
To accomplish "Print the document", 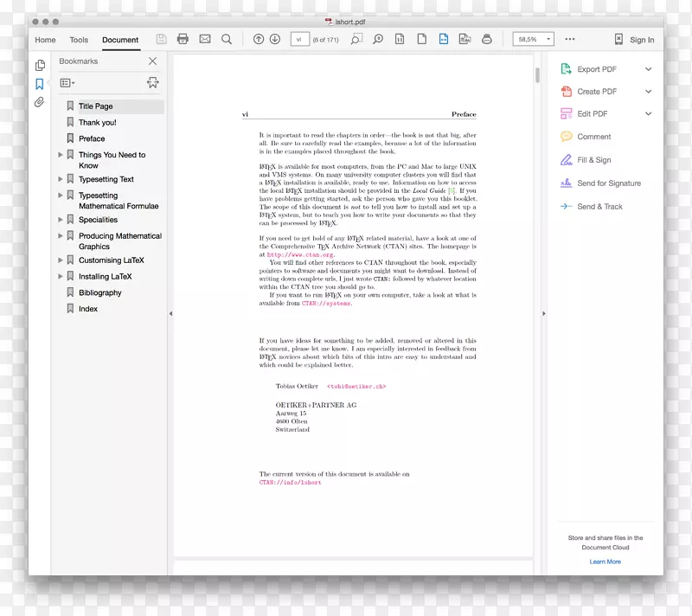I will point(182,39).
